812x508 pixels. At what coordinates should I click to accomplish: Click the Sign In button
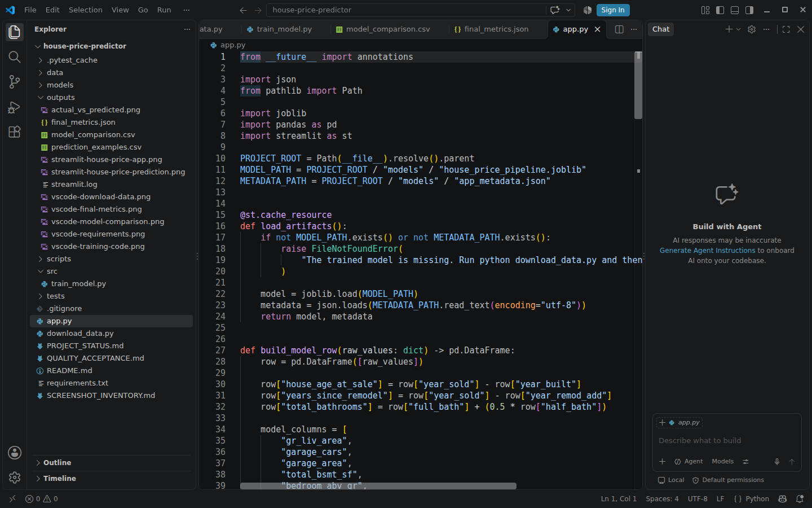[x=612, y=10]
